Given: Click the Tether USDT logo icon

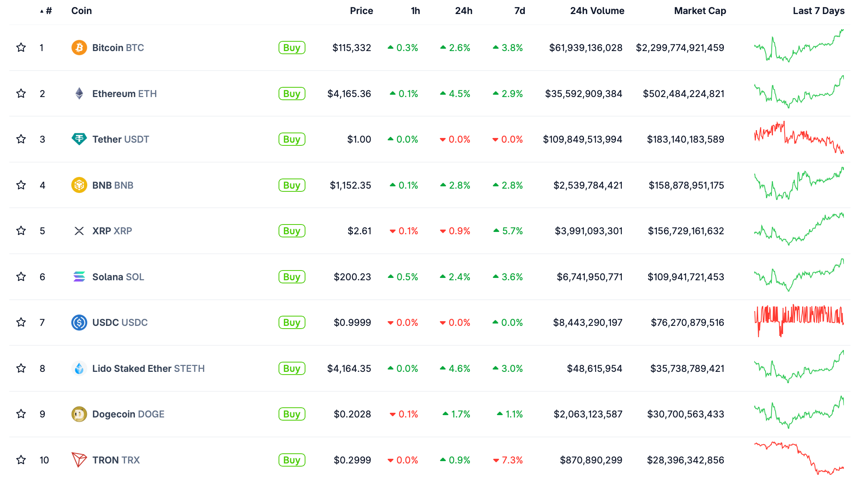Looking at the screenshot, I should tap(79, 139).
